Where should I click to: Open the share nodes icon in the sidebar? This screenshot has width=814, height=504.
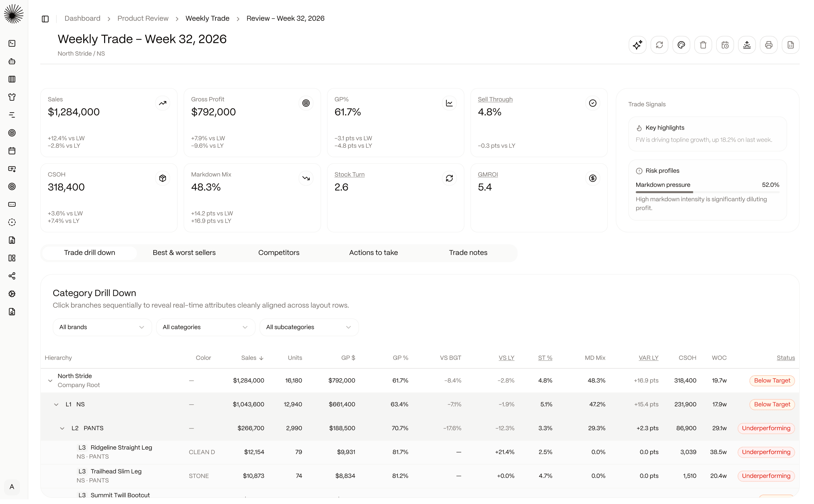tap(12, 276)
